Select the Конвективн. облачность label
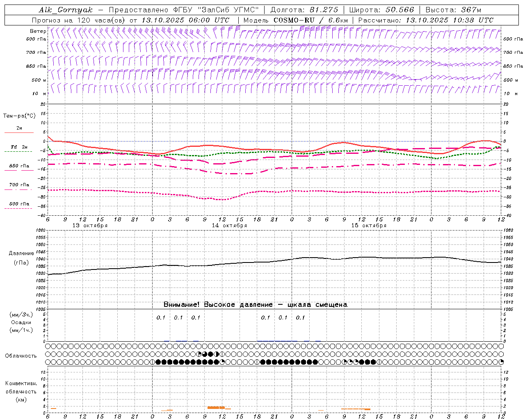Viewport: 525px width, 420px height. pos(21,388)
